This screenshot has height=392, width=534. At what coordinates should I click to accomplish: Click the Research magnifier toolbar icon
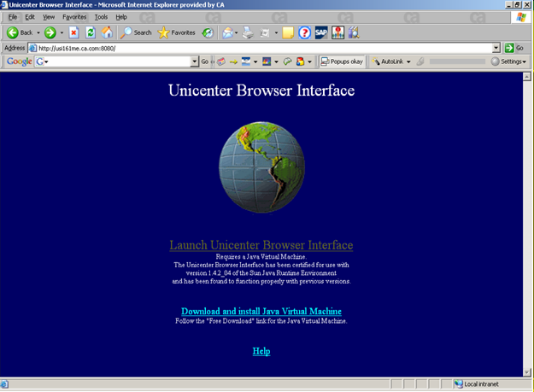pyautogui.click(x=354, y=33)
